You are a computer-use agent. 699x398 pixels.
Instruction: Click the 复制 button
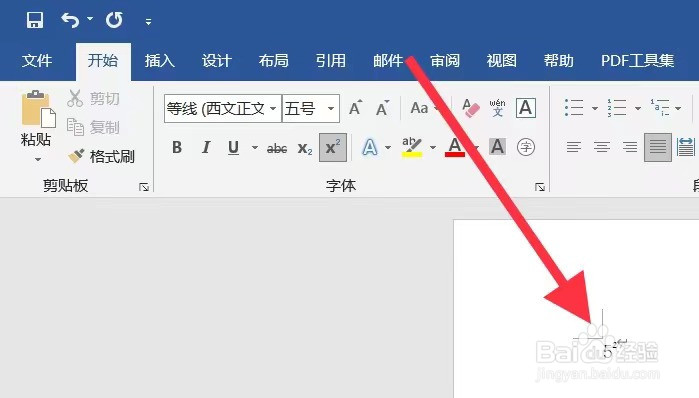pyautogui.click(x=94, y=127)
